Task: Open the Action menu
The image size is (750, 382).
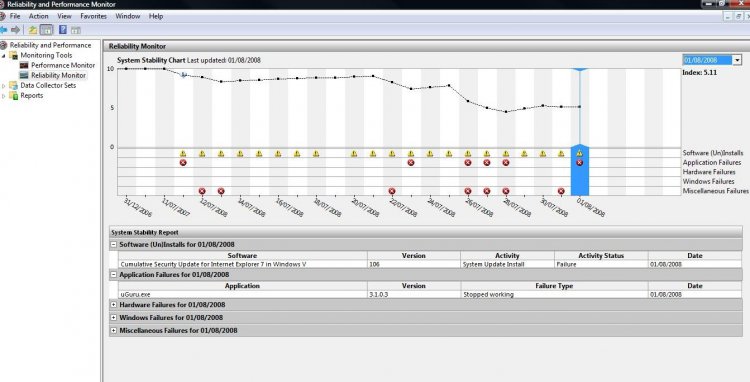Action: (x=38, y=16)
